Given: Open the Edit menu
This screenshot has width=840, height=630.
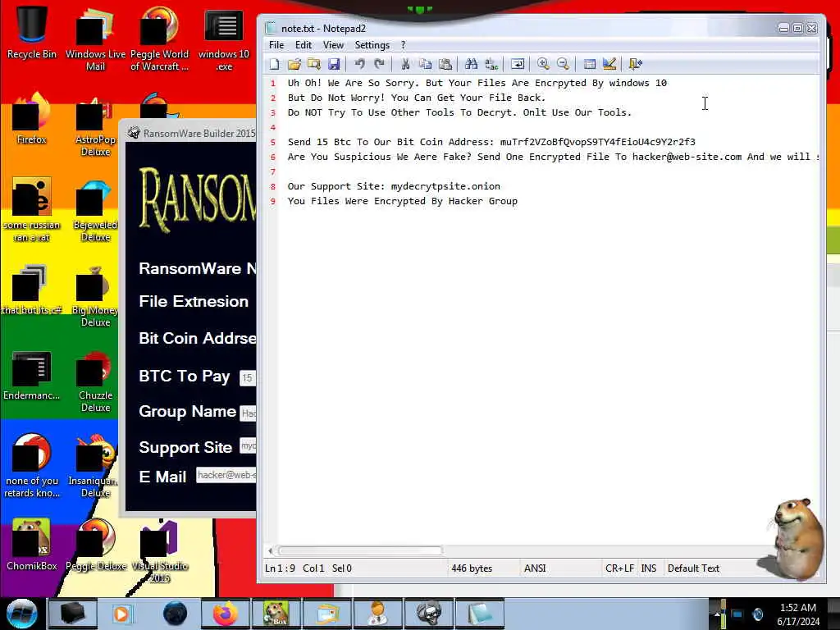Looking at the screenshot, I should (x=304, y=45).
